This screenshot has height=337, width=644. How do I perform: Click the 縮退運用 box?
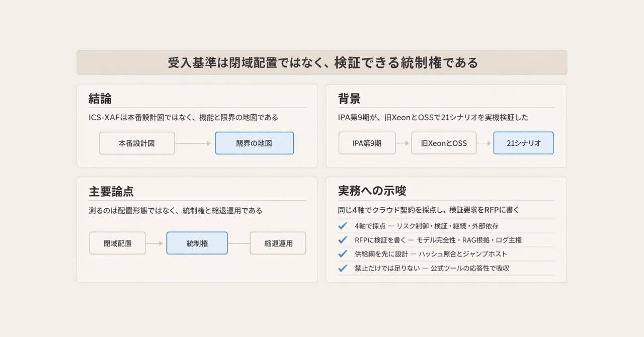[x=278, y=243]
